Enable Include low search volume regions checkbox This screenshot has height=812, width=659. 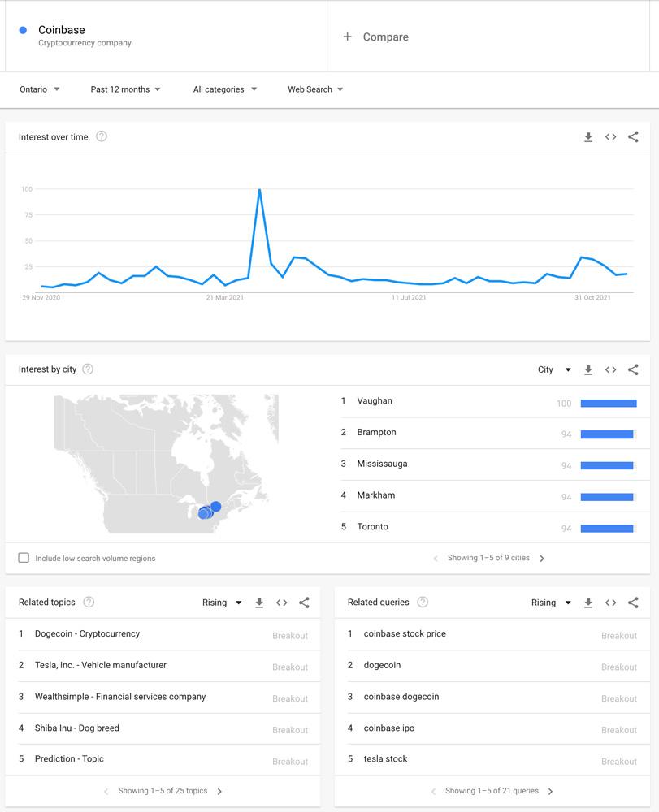click(24, 558)
